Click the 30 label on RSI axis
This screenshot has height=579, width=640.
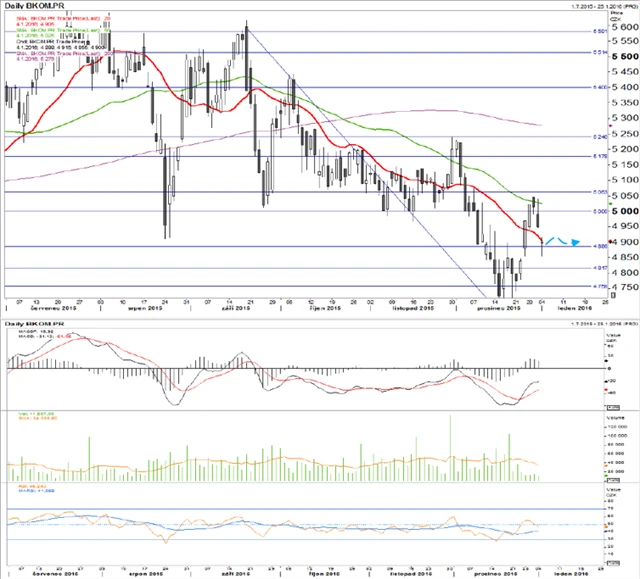tap(611, 539)
